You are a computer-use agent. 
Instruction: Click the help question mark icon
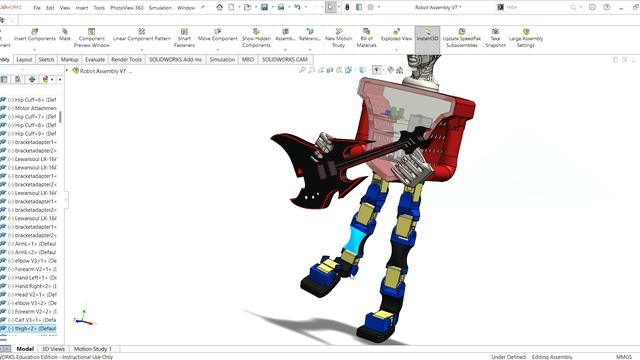[607, 7]
